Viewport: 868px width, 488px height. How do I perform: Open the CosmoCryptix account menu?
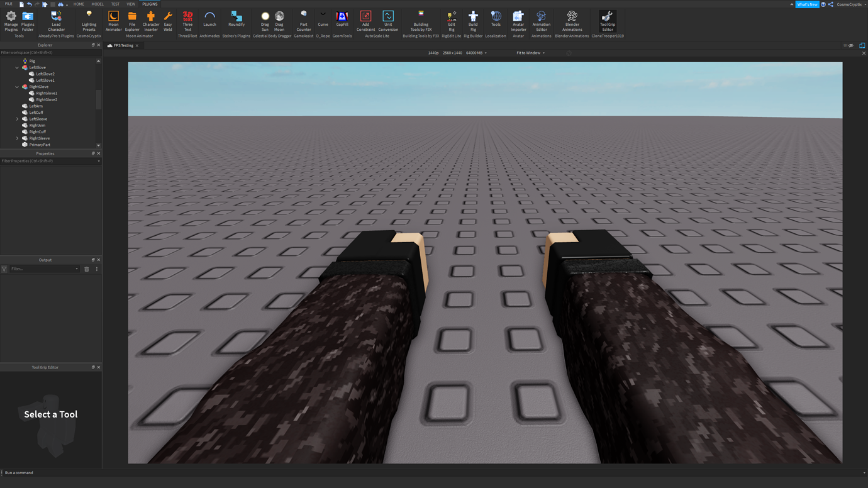[849, 3]
